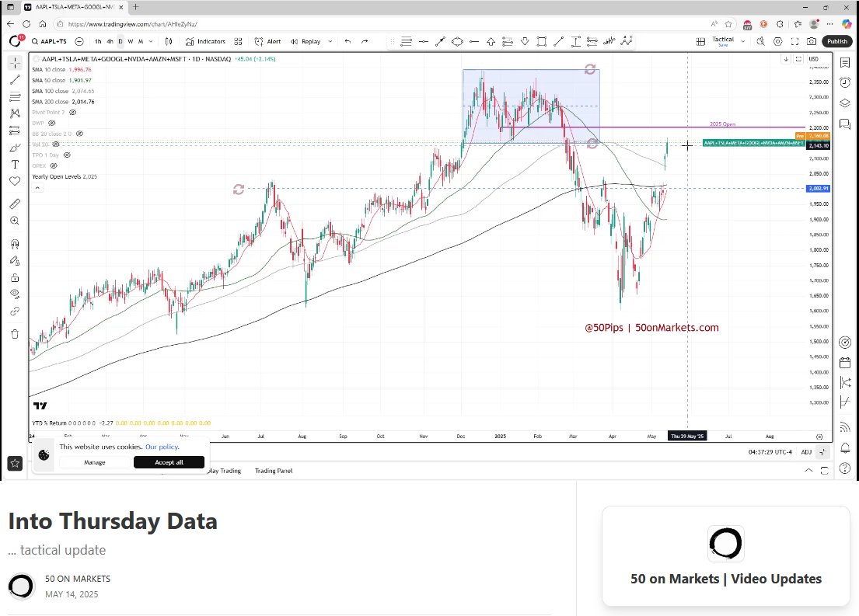Accept all cookies

169,462
